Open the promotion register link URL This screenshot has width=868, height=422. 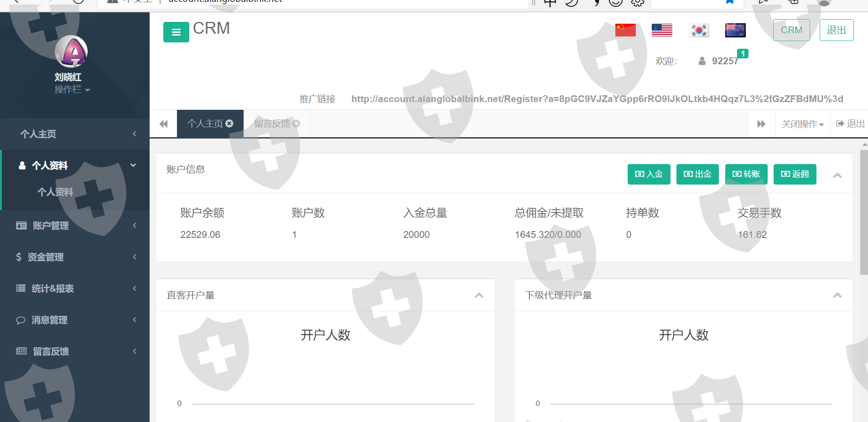(597, 99)
